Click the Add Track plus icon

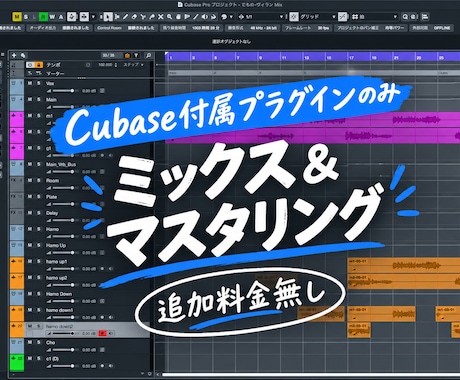14,55
